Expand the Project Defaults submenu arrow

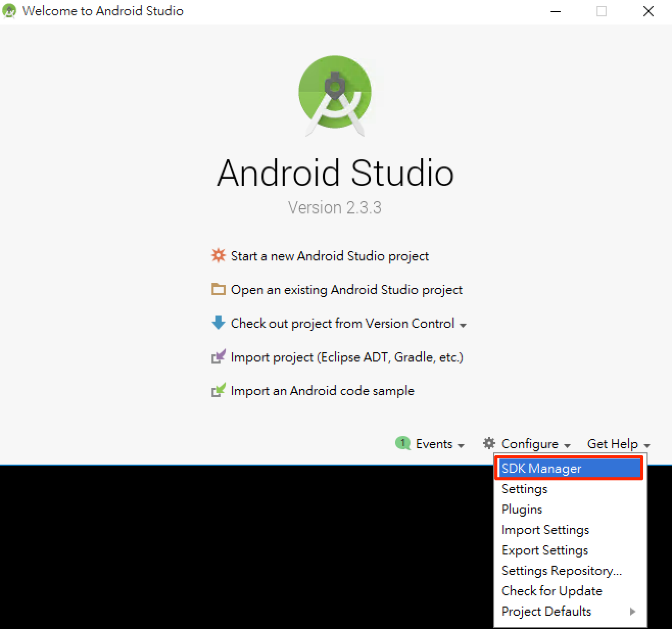pos(633,611)
